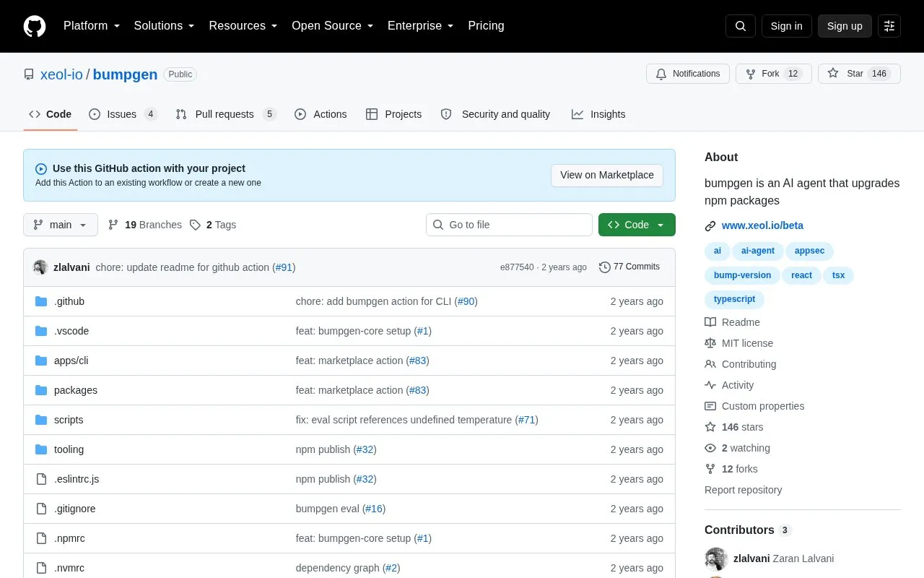Open the GitHub homepage logo
This screenshot has height=578, width=924.
pos(35,26)
